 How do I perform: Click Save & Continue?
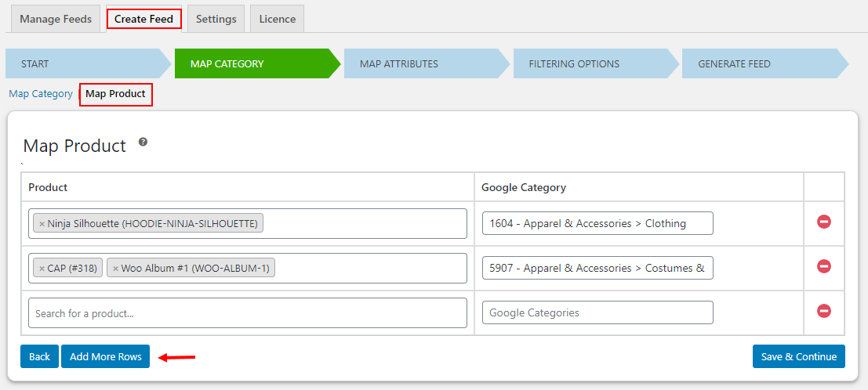click(x=799, y=357)
